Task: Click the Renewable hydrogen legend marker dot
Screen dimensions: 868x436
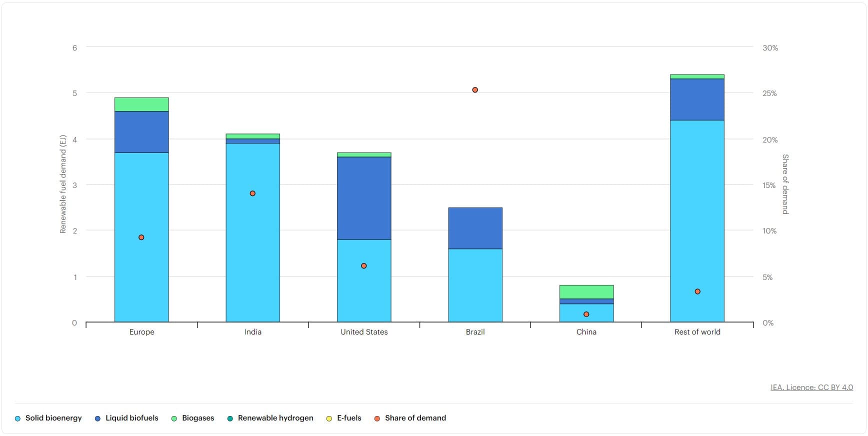Action: click(x=230, y=418)
